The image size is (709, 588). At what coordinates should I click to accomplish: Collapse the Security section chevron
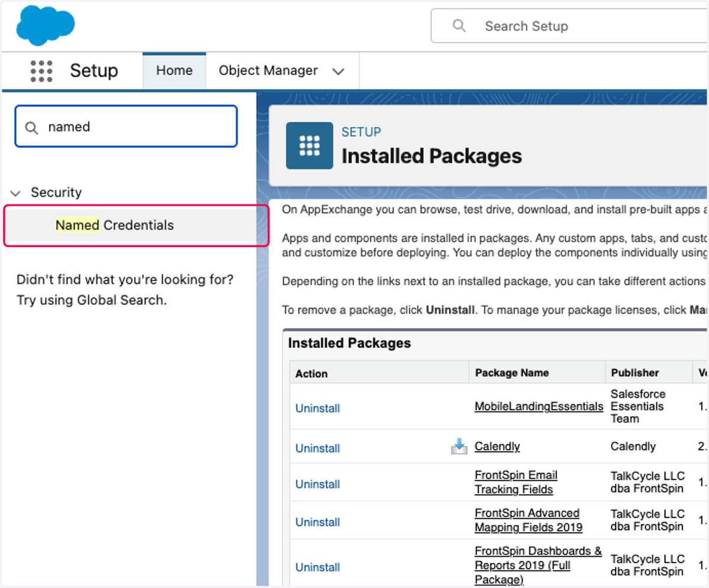[x=17, y=193]
